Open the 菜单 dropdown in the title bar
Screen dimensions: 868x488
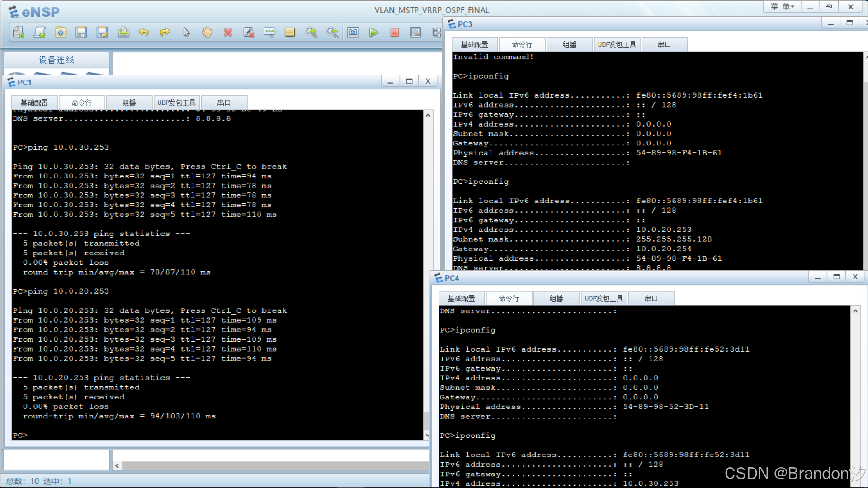click(782, 7)
